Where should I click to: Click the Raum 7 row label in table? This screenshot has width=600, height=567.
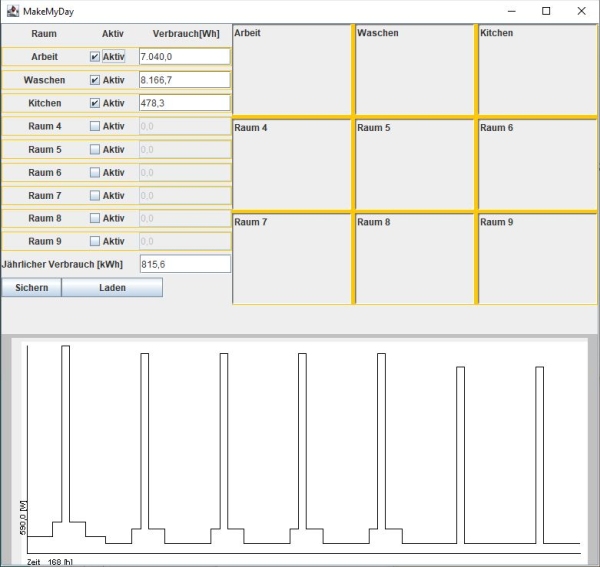[x=44, y=196]
